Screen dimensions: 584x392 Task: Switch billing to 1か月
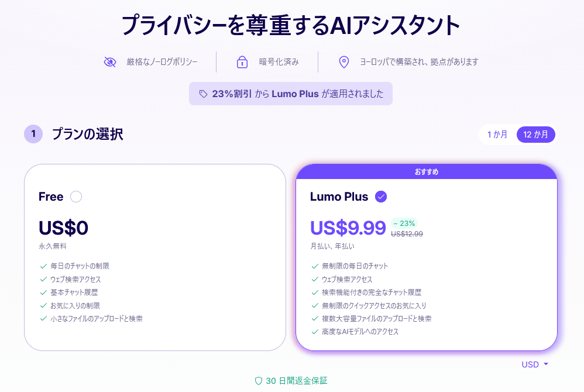pos(497,135)
